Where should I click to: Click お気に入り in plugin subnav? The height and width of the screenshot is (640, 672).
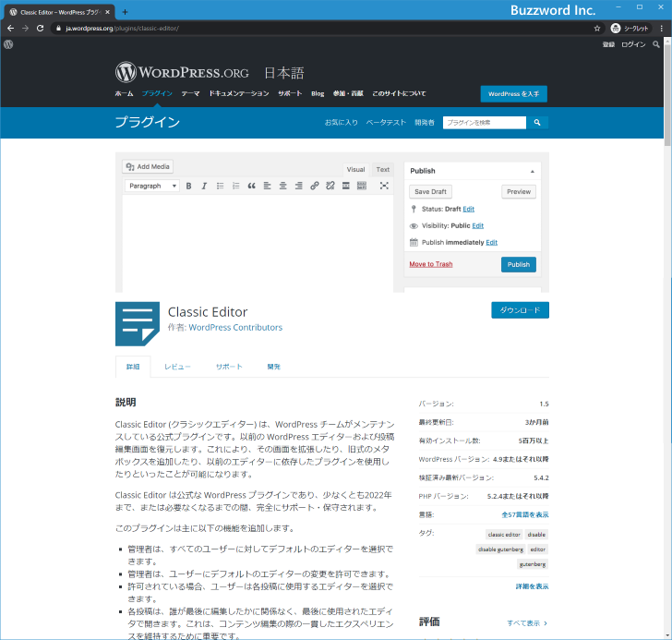pos(342,123)
